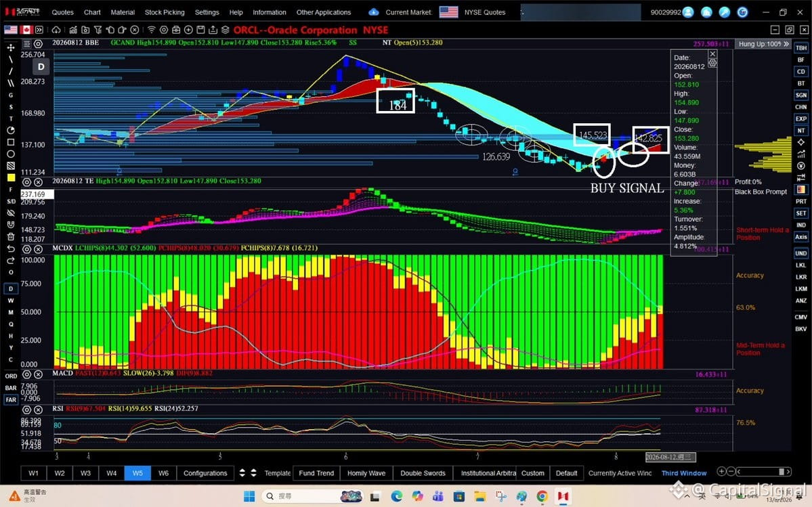
Task: Click the undo arrow icon
Action: pyautogui.click(x=11, y=249)
